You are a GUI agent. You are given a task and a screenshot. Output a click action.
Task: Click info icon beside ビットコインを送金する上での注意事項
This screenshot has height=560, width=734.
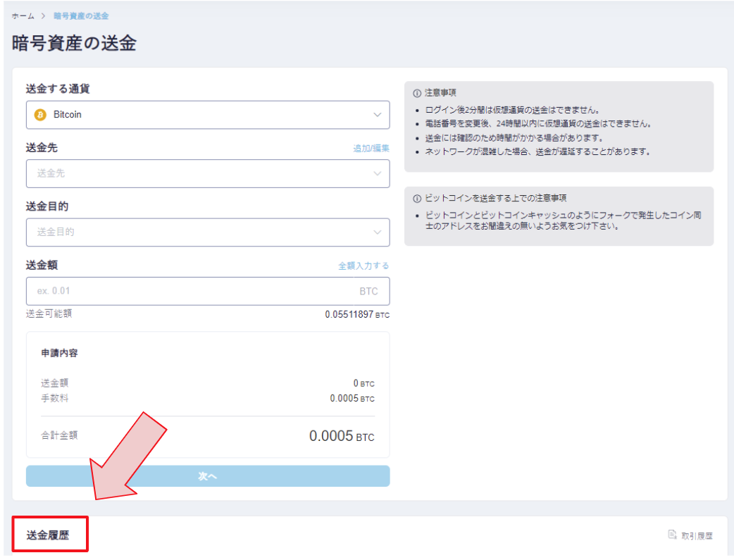point(417,198)
